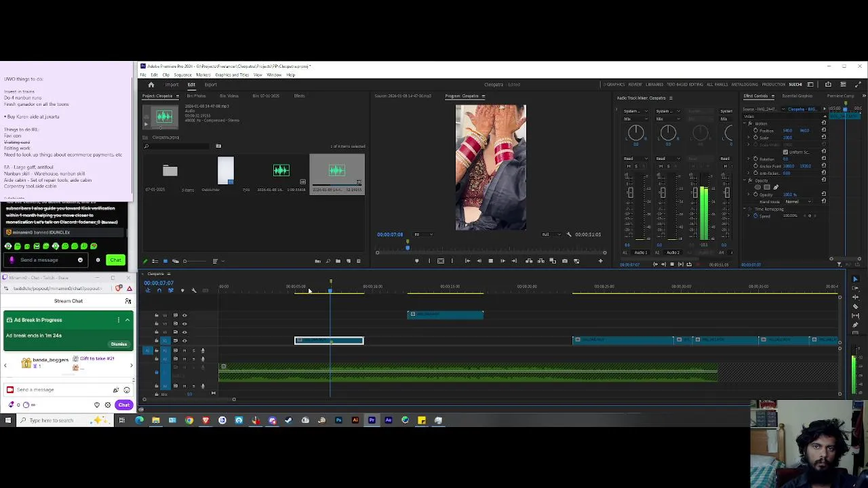Switch Project panel to list view
This screenshot has width=868, height=488.
tap(155, 261)
